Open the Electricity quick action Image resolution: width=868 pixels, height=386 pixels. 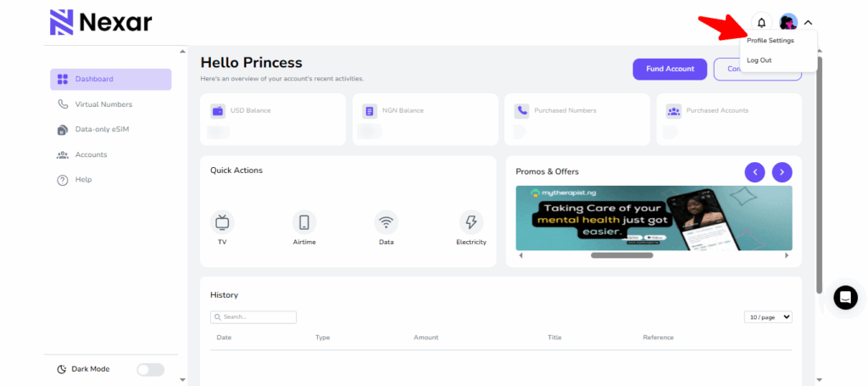(x=470, y=222)
